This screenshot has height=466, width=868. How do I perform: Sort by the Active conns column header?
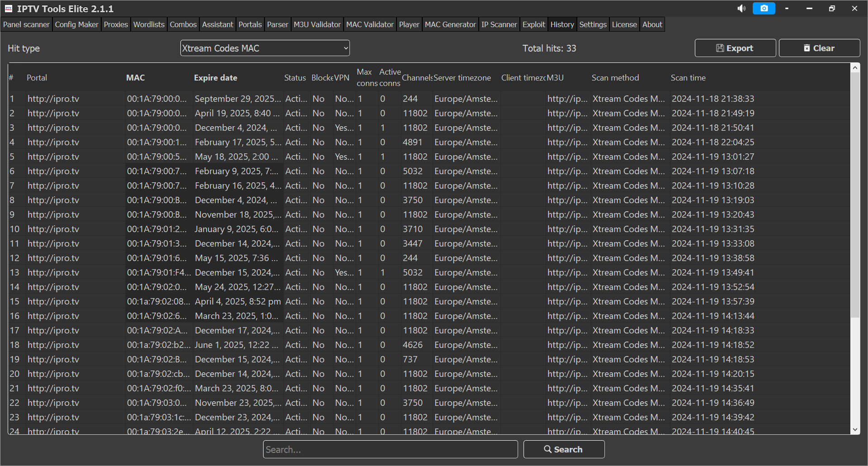click(390, 77)
